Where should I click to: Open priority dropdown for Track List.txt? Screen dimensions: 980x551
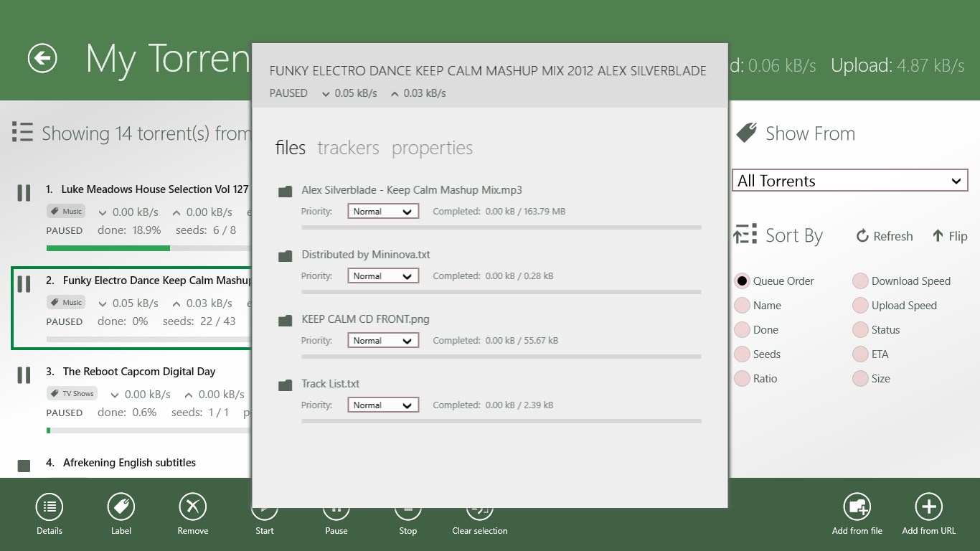383,405
